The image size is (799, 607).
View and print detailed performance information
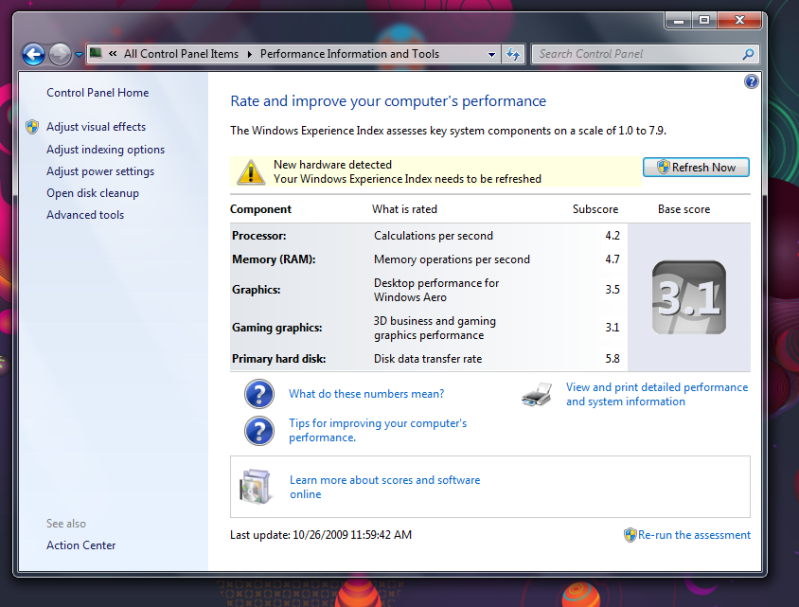[x=657, y=394]
